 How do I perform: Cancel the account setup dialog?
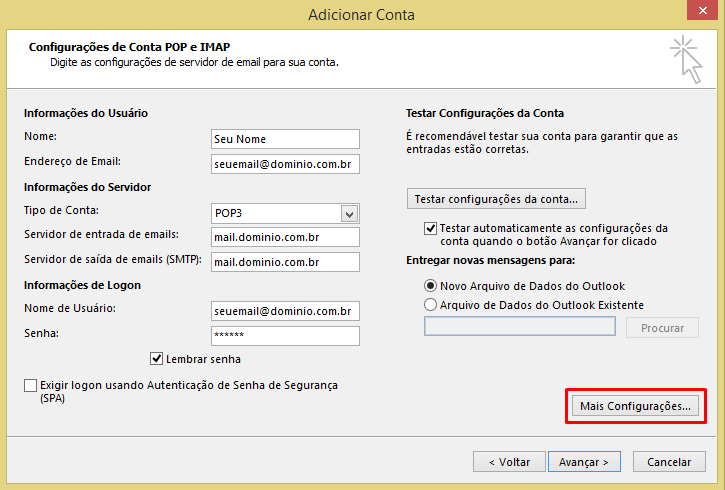point(669,462)
